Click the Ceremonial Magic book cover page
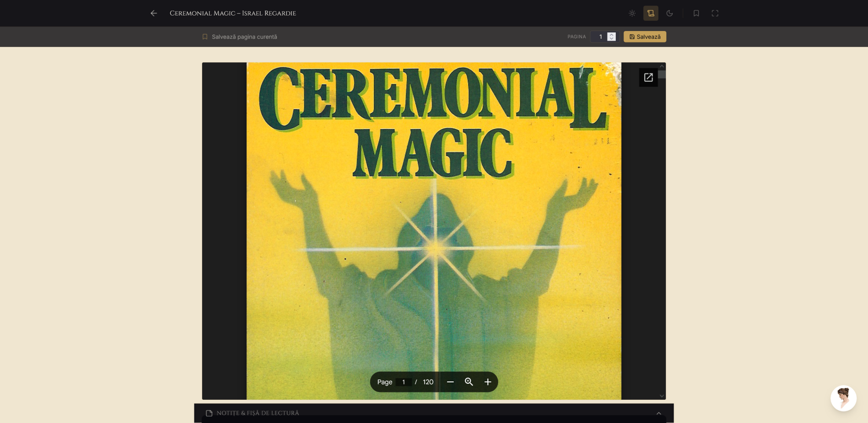Viewport: 868px width, 423px height. [434, 231]
